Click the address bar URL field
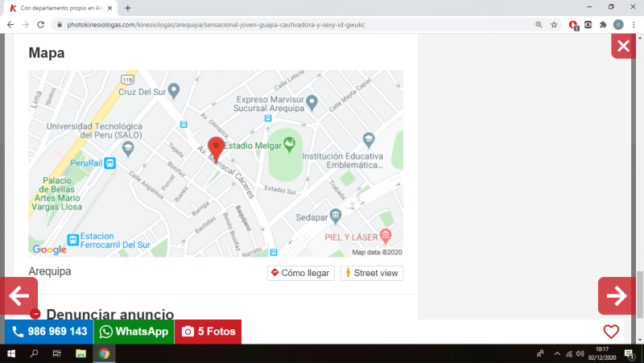 click(x=290, y=25)
